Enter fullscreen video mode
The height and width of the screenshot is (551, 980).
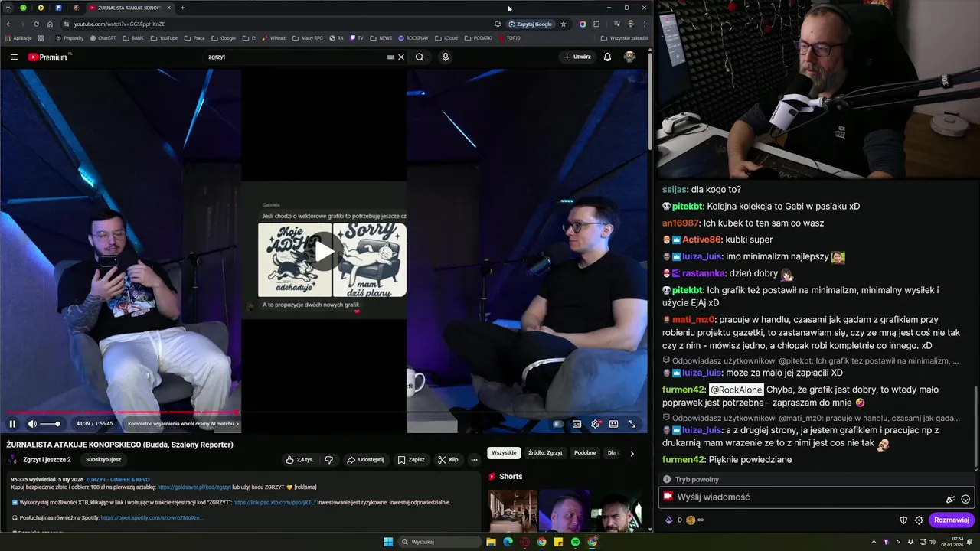click(632, 424)
